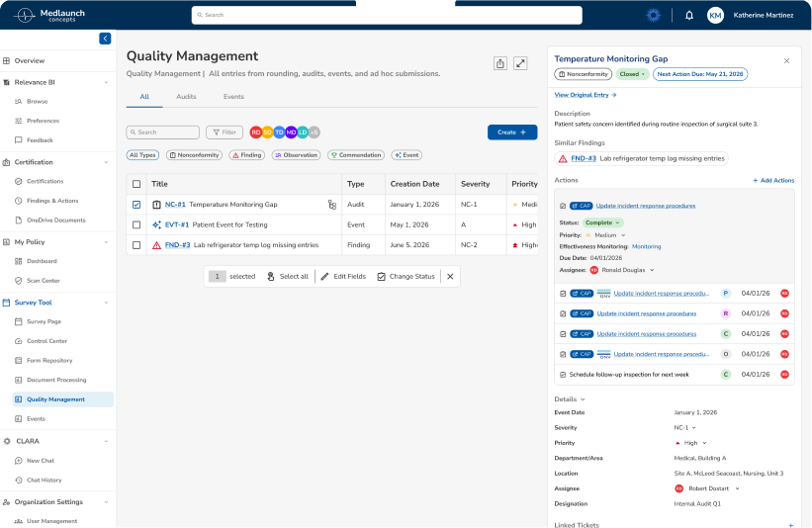Open the Complete status dropdown on the action
Viewport: 812px width, 528px height.
pos(602,222)
